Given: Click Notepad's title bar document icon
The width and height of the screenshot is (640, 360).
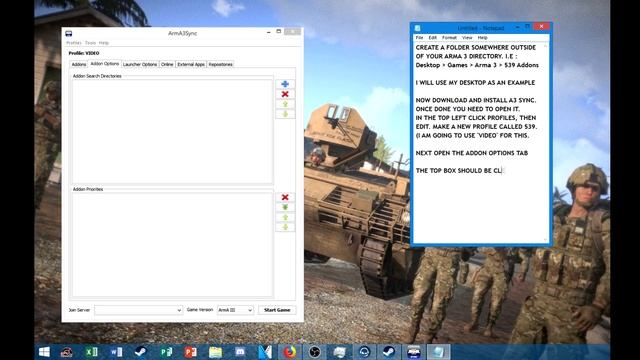Looking at the screenshot, I should point(417,28).
